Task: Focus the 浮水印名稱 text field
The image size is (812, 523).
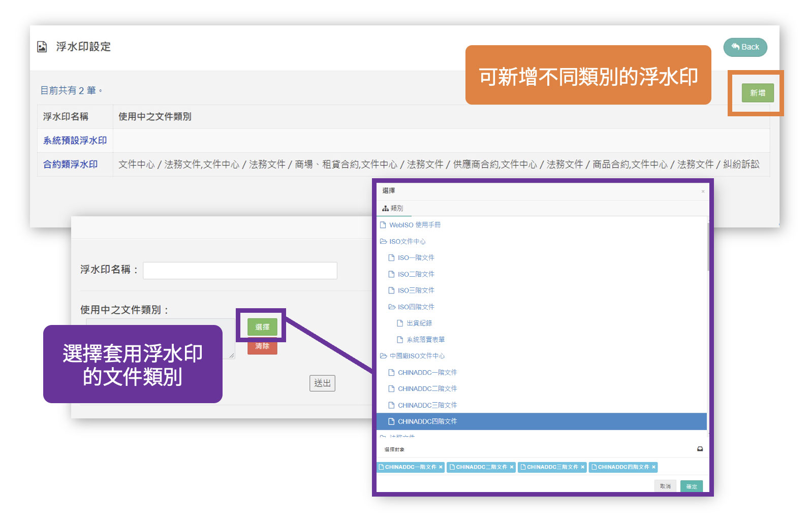Action: (x=240, y=271)
